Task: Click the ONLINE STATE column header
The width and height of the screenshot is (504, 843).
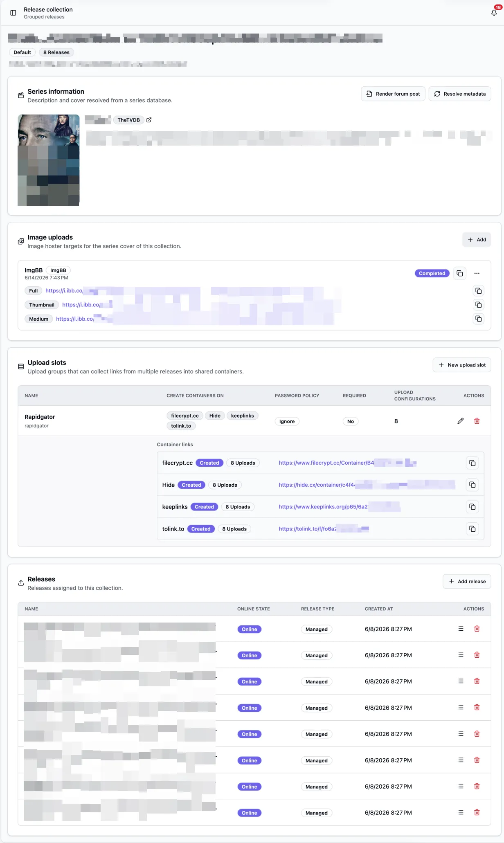Action: click(x=254, y=609)
